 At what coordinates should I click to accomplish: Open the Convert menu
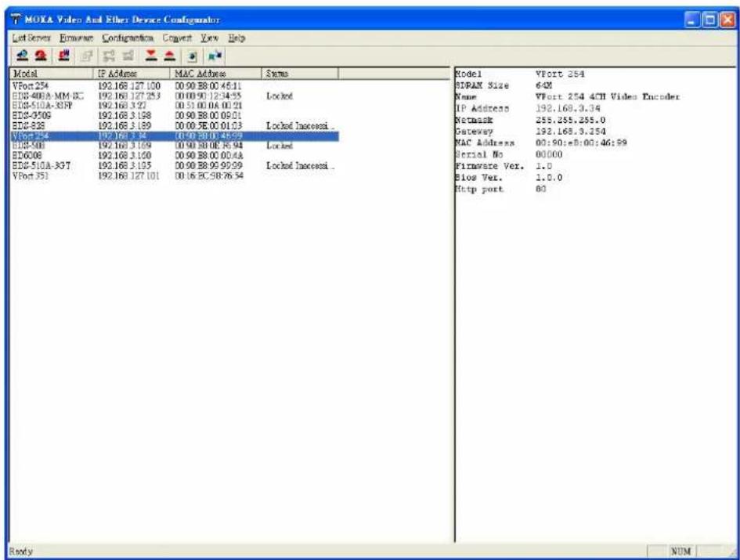177,38
